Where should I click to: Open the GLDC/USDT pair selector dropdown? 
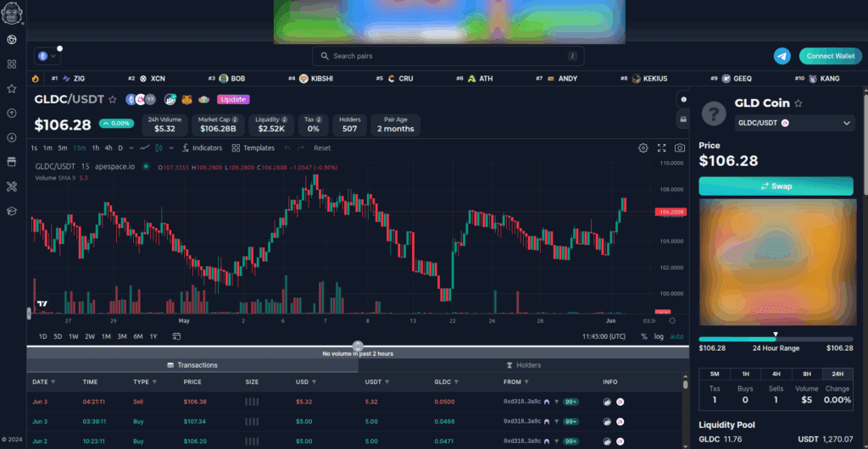click(x=794, y=123)
